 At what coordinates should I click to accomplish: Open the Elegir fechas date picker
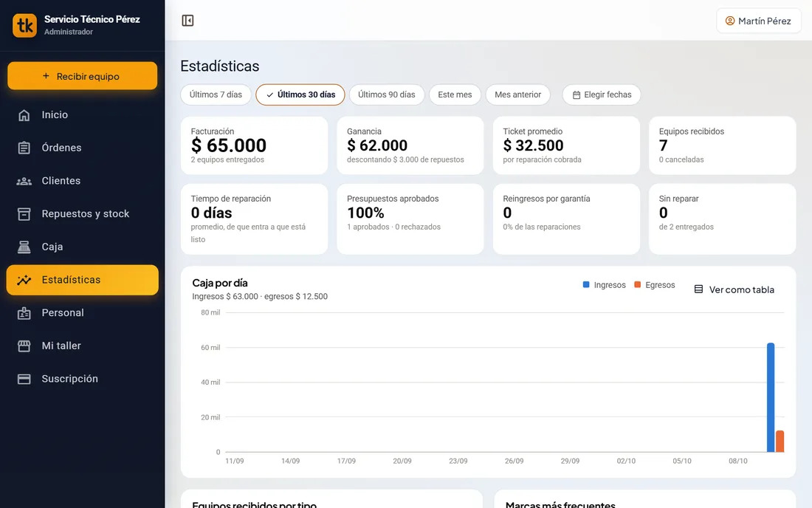[x=602, y=95]
